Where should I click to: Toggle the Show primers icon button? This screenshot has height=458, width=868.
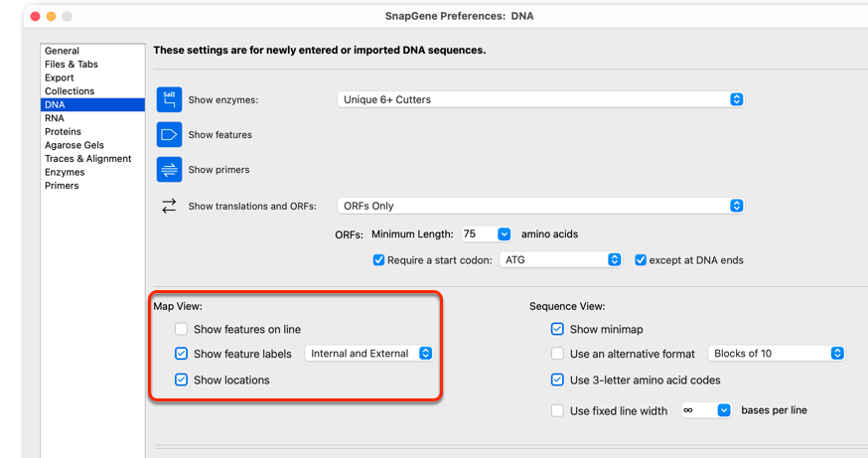click(169, 170)
